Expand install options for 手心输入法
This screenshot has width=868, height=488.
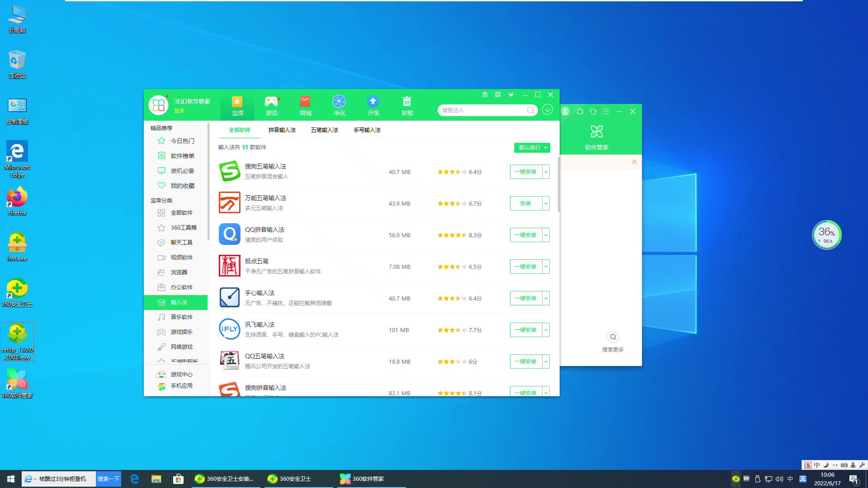tap(546, 298)
